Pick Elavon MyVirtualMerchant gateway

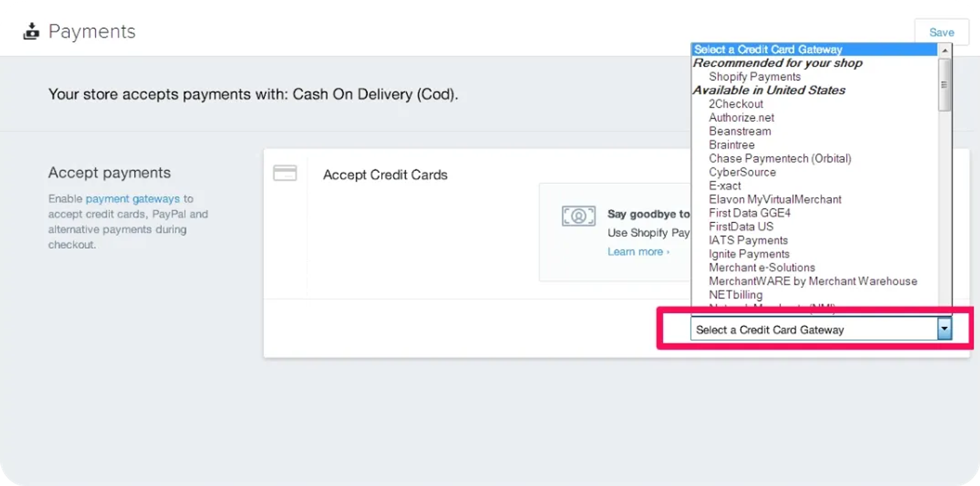tap(775, 199)
